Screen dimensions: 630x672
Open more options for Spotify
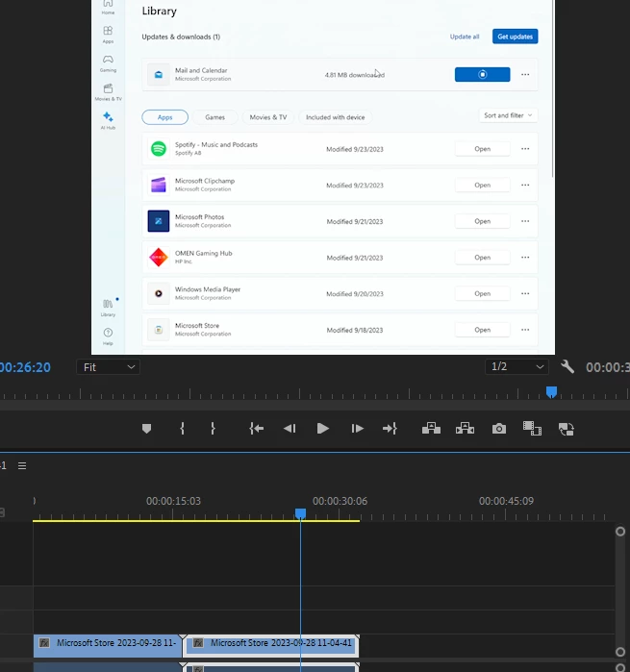tap(525, 149)
